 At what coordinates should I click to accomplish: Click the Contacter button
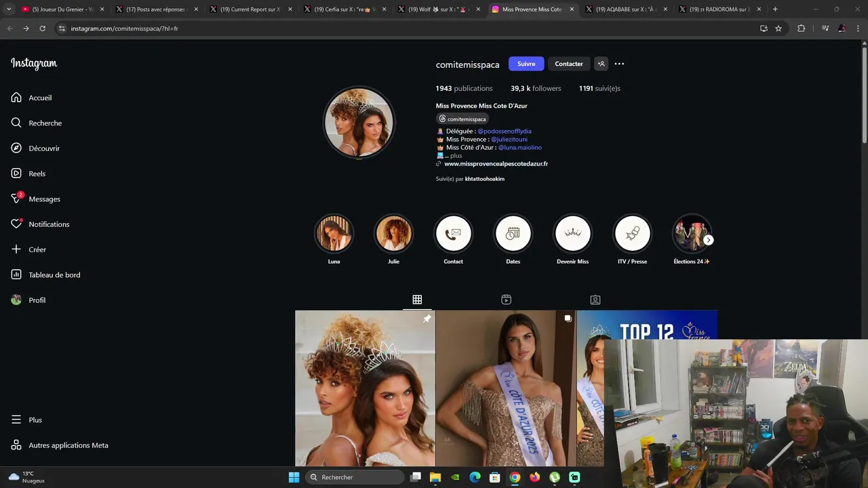pyautogui.click(x=569, y=64)
